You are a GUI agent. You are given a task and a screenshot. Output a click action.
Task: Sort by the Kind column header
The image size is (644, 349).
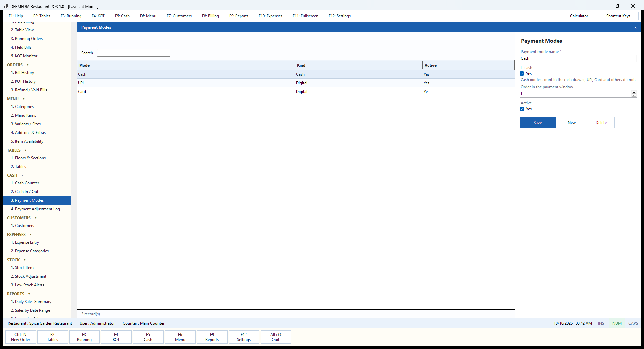pos(359,65)
